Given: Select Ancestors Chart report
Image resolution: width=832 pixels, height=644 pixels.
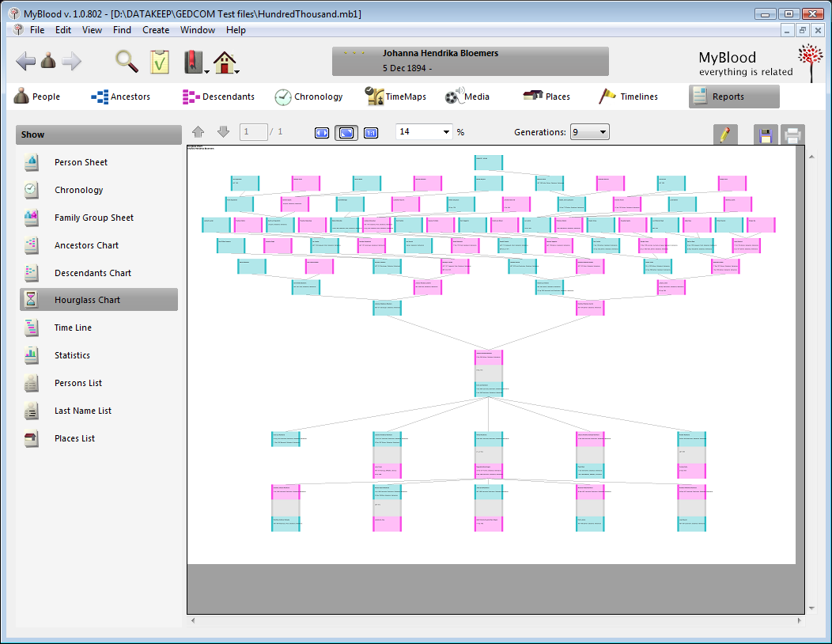Looking at the screenshot, I should pyautogui.click(x=99, y=244).
